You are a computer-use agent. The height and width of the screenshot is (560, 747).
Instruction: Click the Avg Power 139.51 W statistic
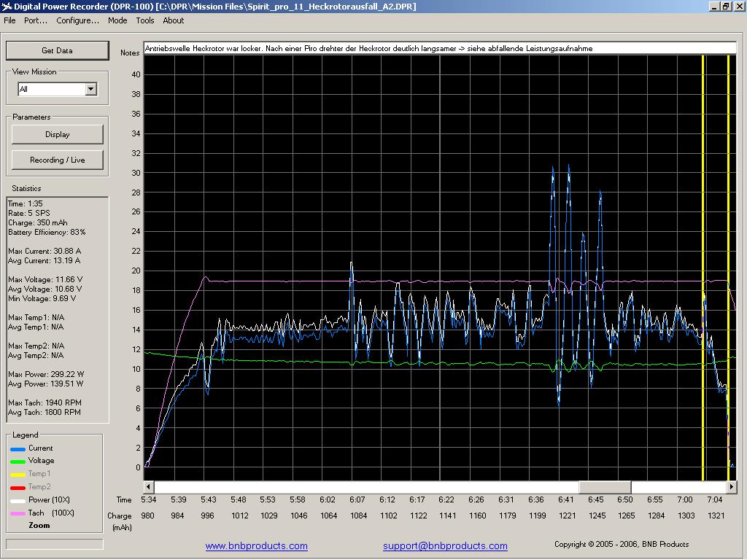[x=45, y=384]
